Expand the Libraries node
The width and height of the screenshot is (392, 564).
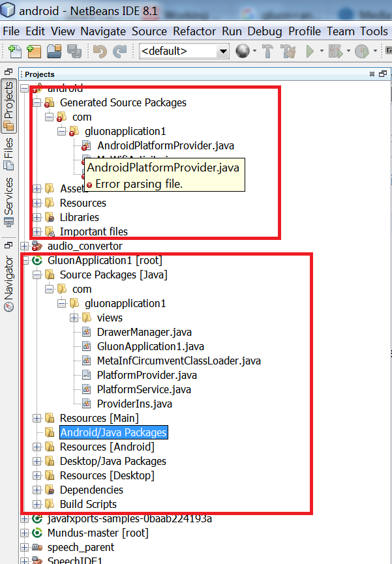point(37,218)
